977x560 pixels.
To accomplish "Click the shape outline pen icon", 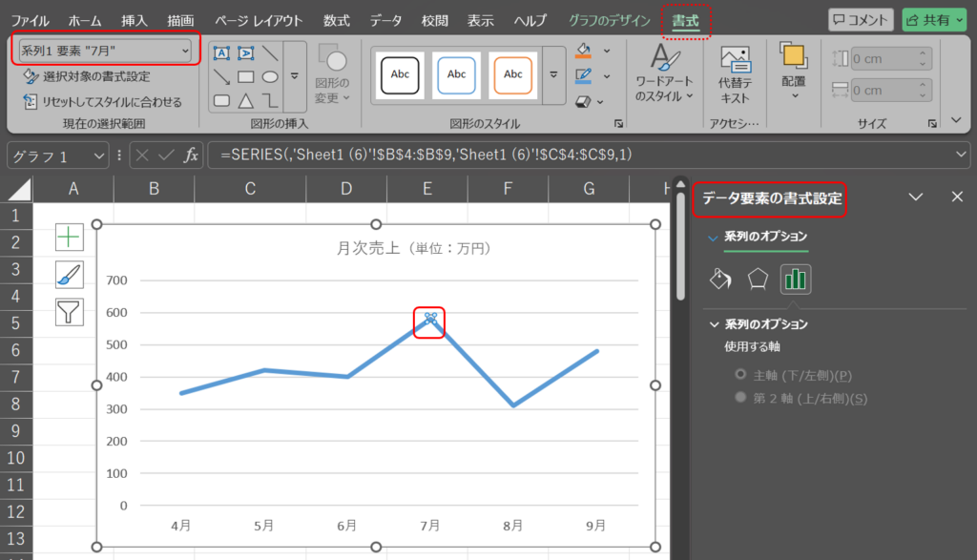I will (x=583, y=76).
